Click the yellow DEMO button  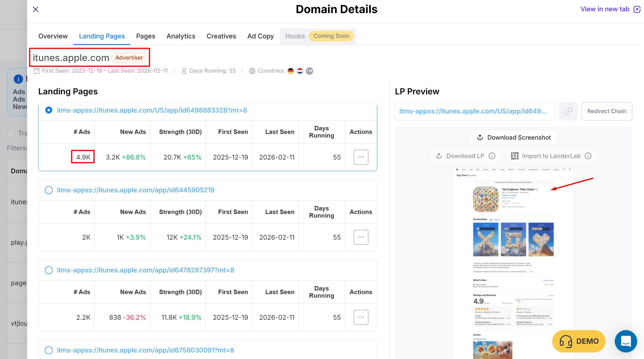pos(578,341)
